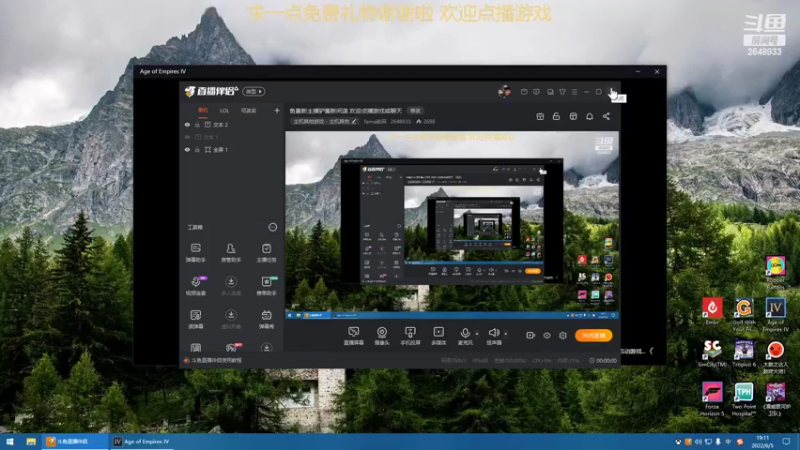Select the 文本 2 source row
The width and height of the screenshot is (800, 450).
(x=232, y=125)
